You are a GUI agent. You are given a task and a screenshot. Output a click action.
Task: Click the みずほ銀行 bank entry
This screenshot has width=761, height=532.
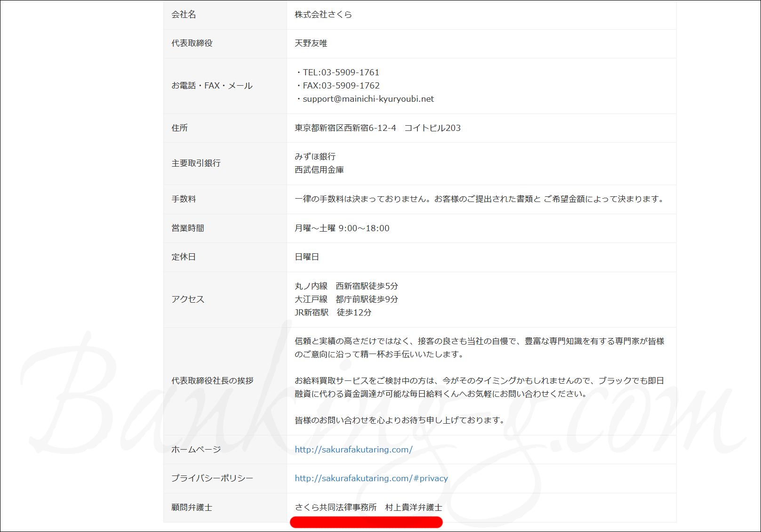click(315, 156)
